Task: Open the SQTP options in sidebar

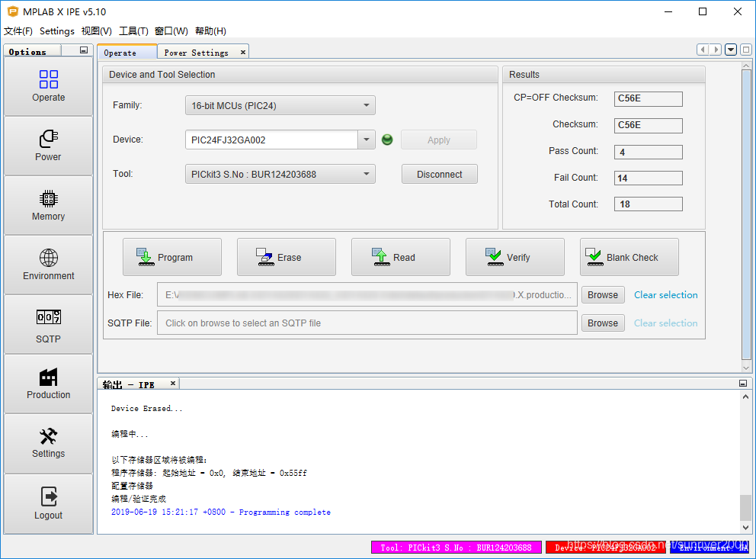Action: [x=48, y=325]
